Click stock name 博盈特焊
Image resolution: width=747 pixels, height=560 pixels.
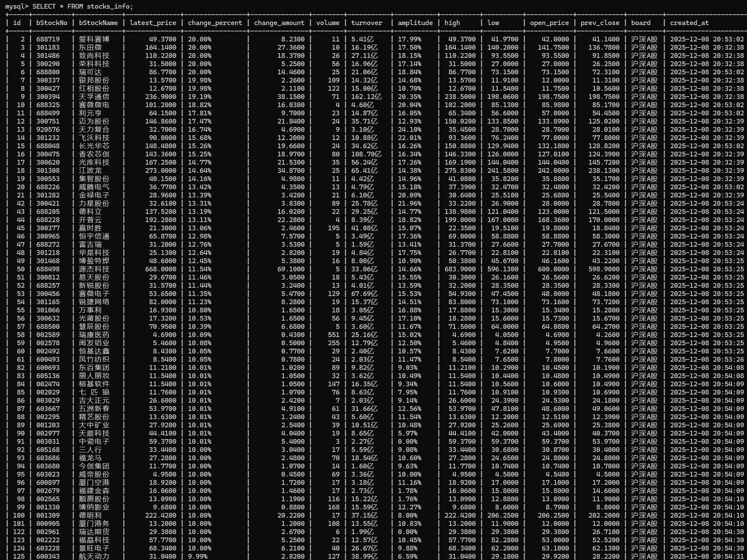tap(94, 261)
